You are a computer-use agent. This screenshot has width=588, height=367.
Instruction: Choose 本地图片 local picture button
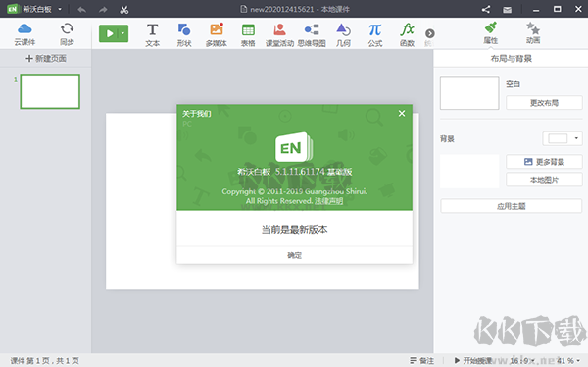[544, 180]
